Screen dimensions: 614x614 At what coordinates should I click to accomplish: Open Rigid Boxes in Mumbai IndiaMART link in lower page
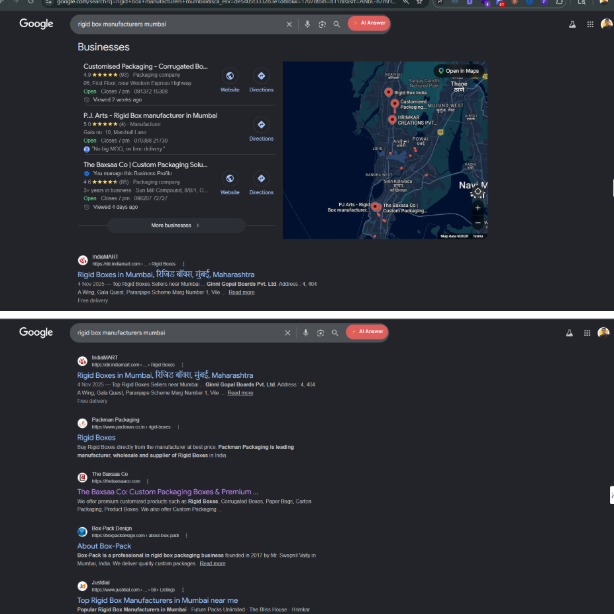click(x=165, y=375)
